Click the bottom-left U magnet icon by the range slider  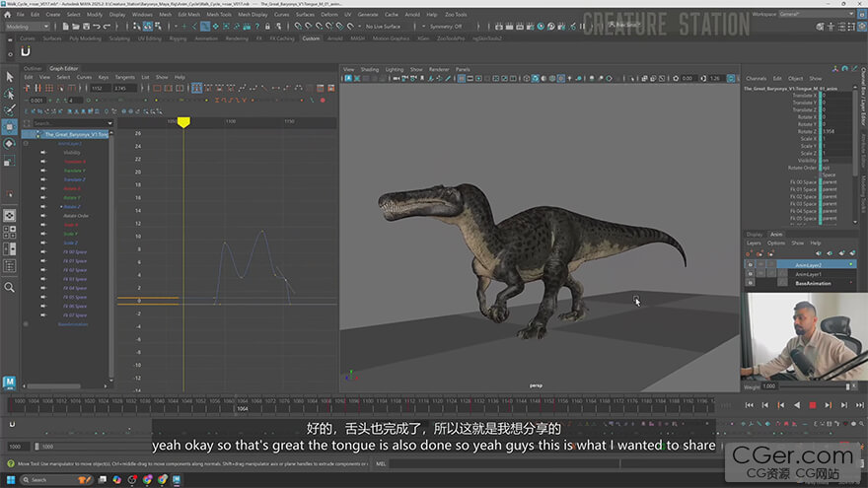(12, 424)
